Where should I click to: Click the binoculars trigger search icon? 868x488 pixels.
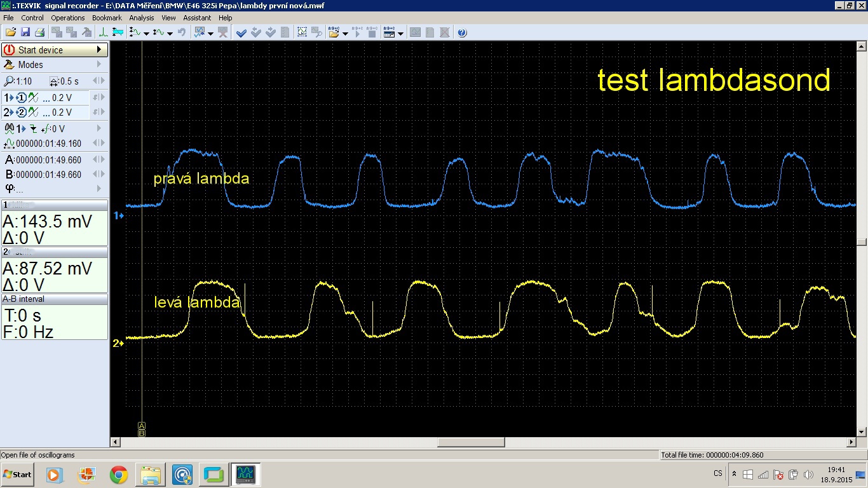tap(10, 128)
